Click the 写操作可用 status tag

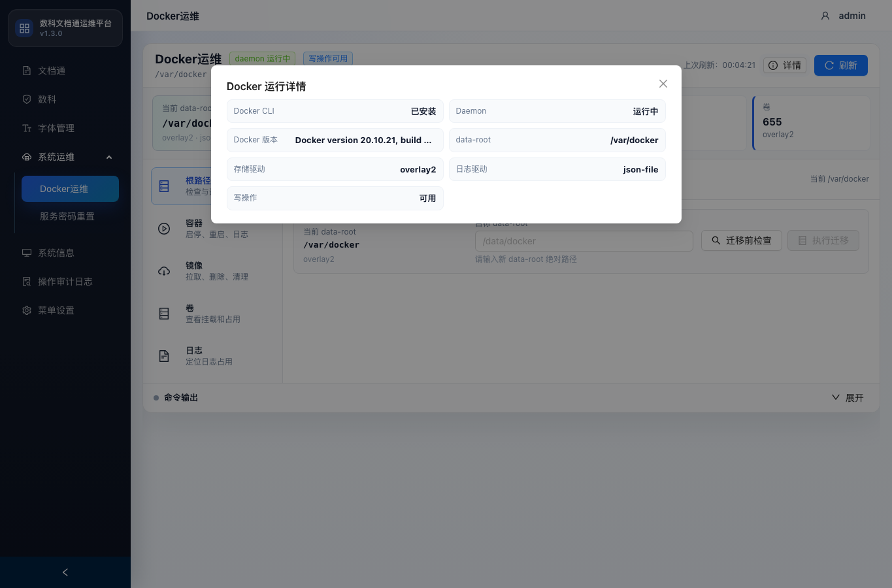coord(328,59)
